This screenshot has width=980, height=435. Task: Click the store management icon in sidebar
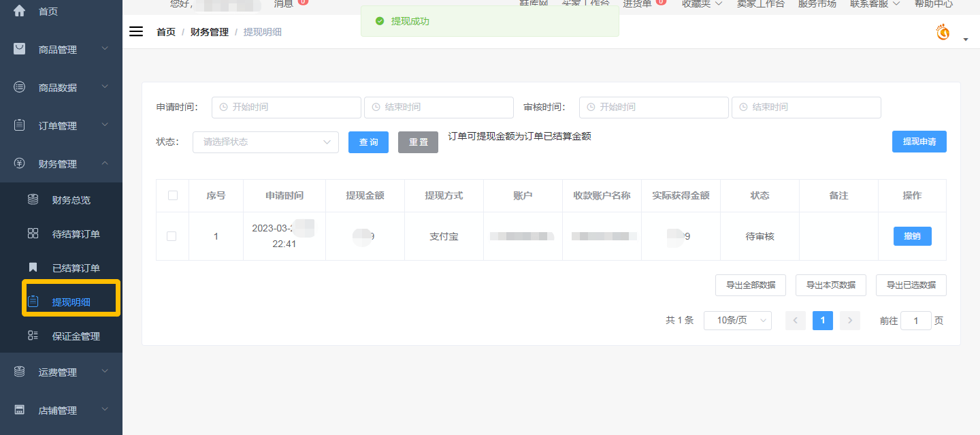click(20, 410)
